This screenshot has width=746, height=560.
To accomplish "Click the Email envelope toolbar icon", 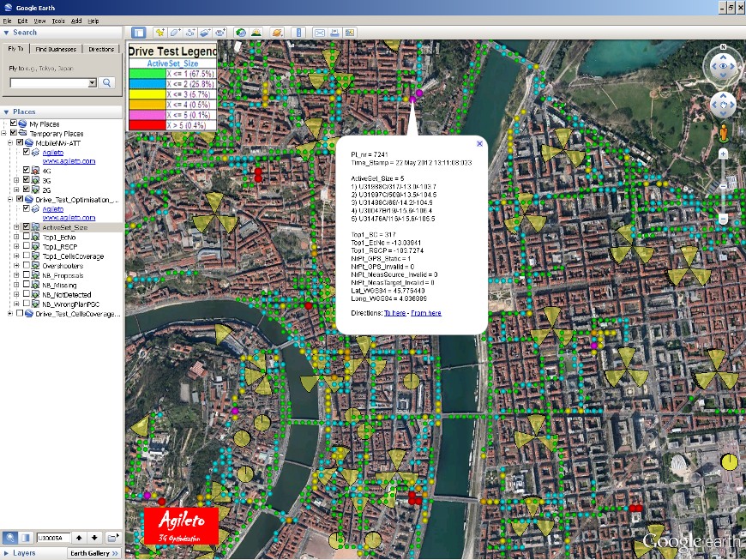I will (x=320, y=33).
